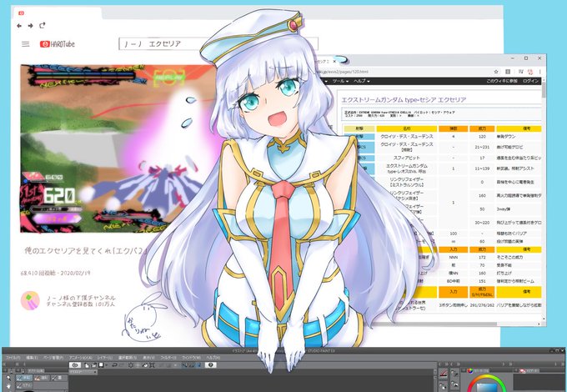
Task: Select the hand move tool in the tool palette
Action: click(x=8, y=386)
